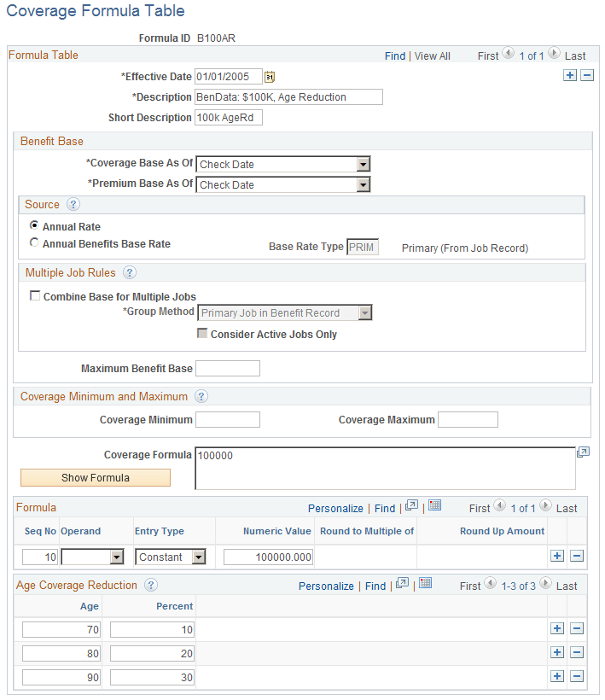Check Consider Active Jobs Only
This screenshot has height=700, width=605.
[x=202, y=333]
